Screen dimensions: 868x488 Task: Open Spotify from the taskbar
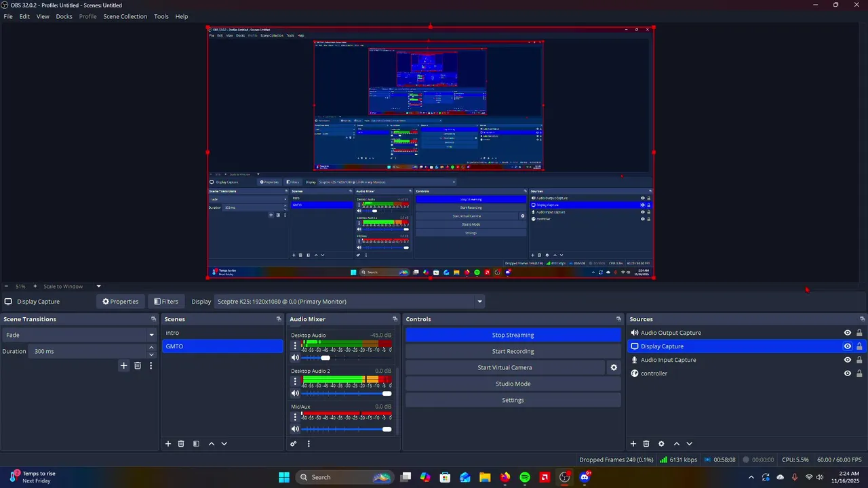[x=525, y=477]
